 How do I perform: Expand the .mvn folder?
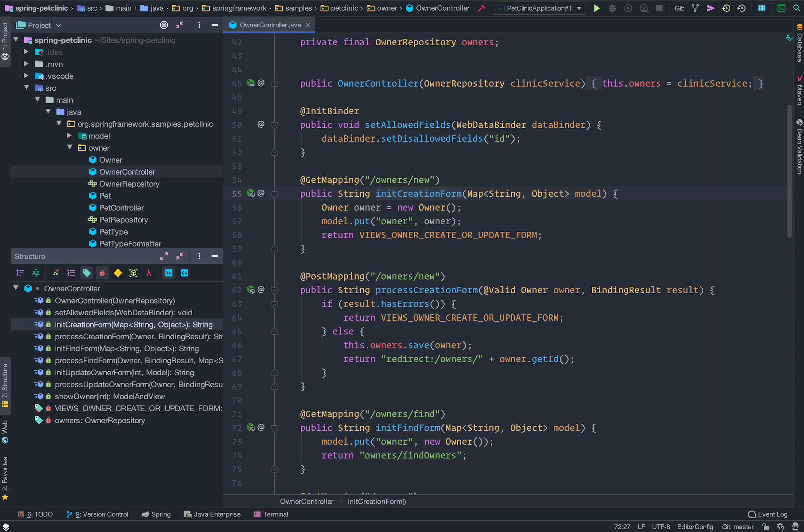tap(26, 64)
